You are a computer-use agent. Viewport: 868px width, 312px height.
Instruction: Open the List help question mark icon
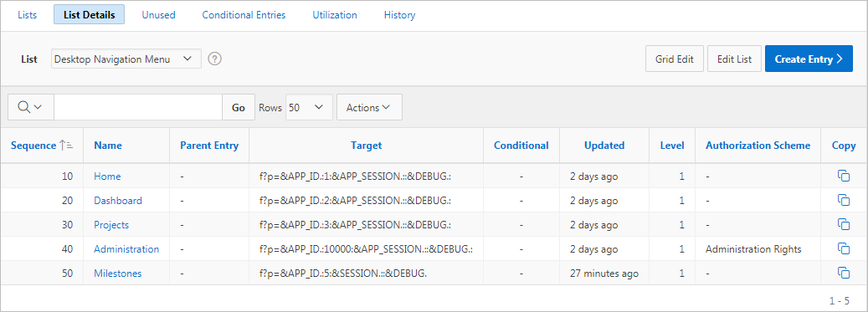tap(215, 59)
